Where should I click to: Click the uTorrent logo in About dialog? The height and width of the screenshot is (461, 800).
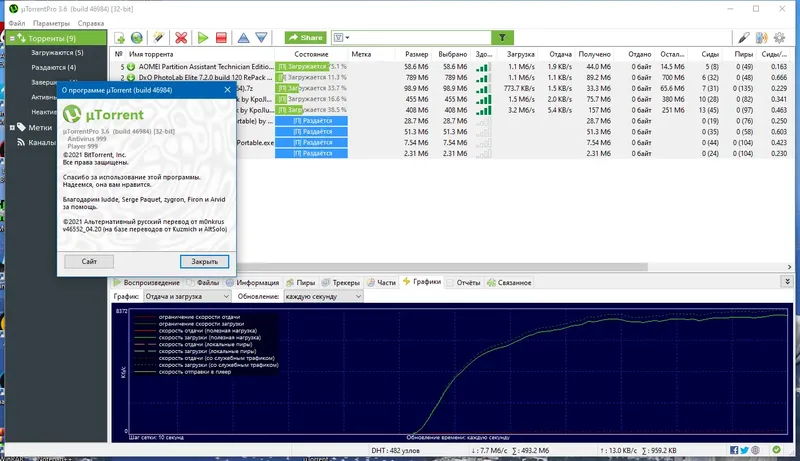[x=72, y=114]
